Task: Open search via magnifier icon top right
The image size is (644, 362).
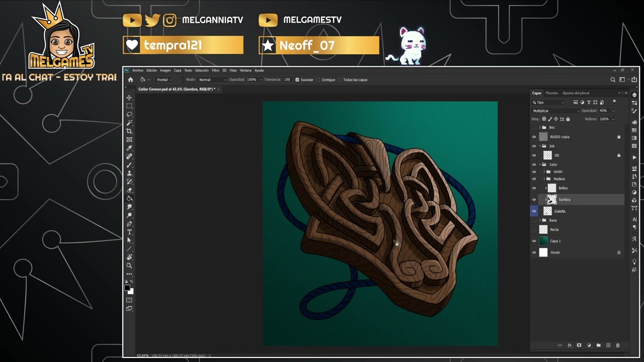Action: tap(613, 79)
